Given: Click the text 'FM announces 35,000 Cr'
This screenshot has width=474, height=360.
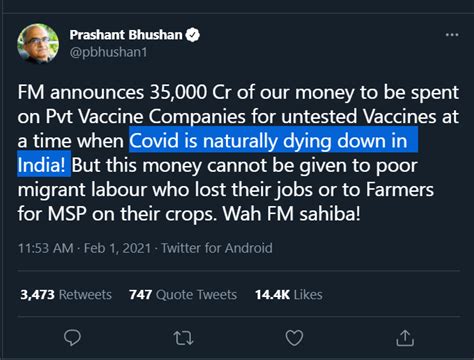Looking at the screenshot, I should point(124,92).
